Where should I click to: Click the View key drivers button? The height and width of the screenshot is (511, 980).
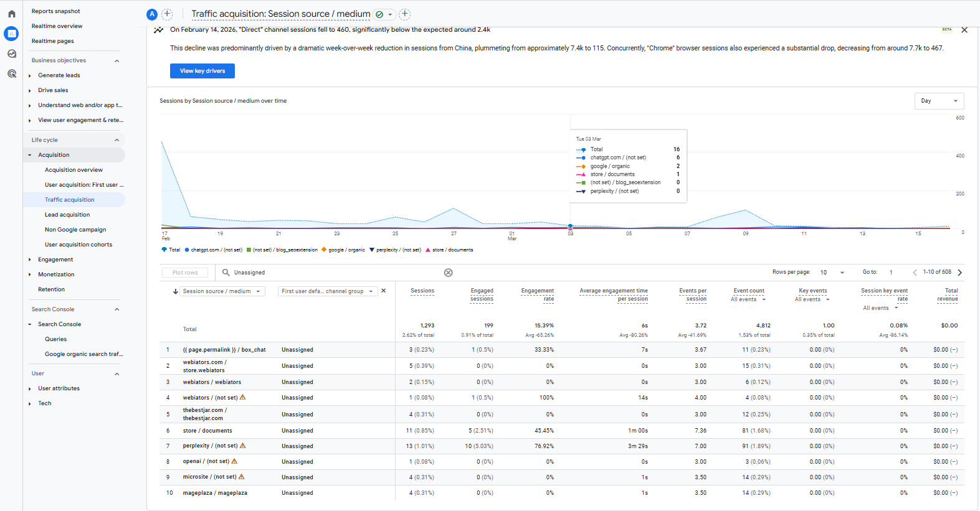(202, 71)
